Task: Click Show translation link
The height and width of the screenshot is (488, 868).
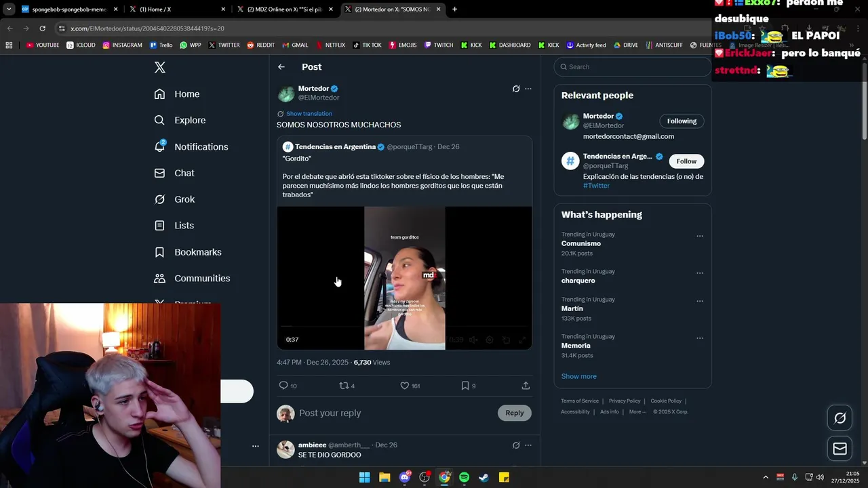Action: 309,114
